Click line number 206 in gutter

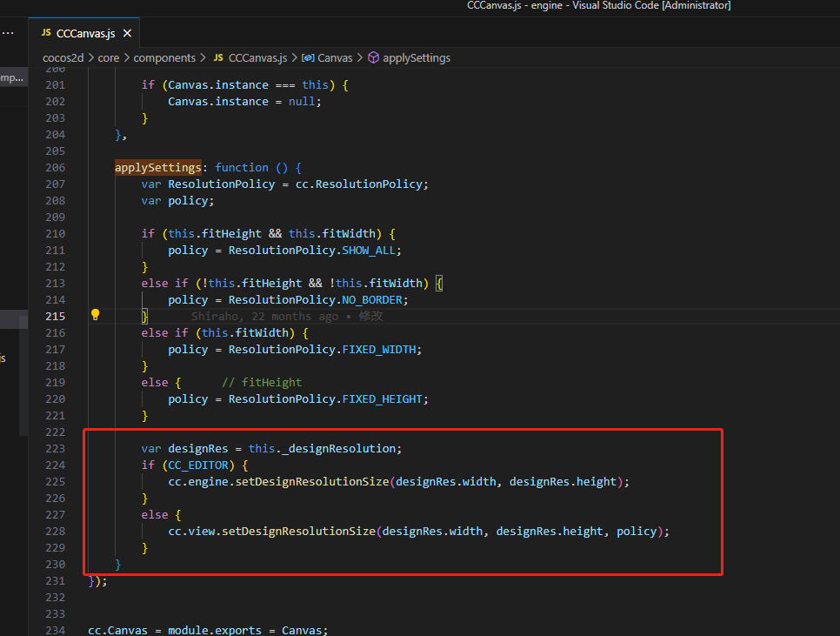55,168
